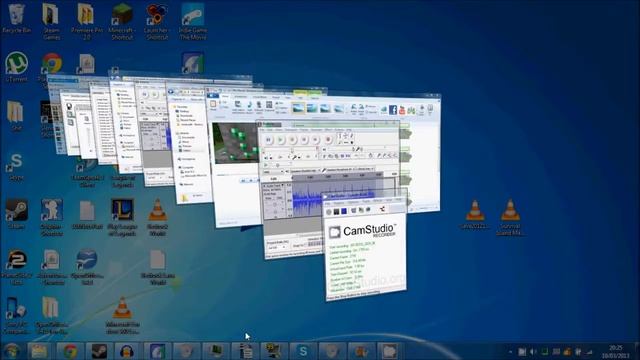Open the Steam Games folder on desktop
Image resolution: width=640 pixels, height=360 pixels.
pos(51,21)
